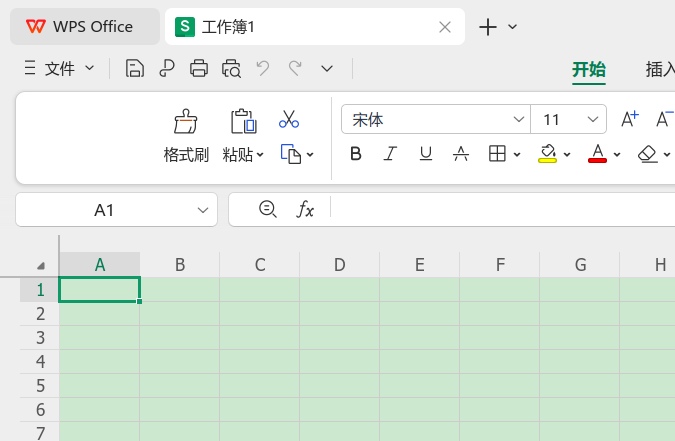
Task: Toggle Underline formatting
Action: (x=426, y=154)
